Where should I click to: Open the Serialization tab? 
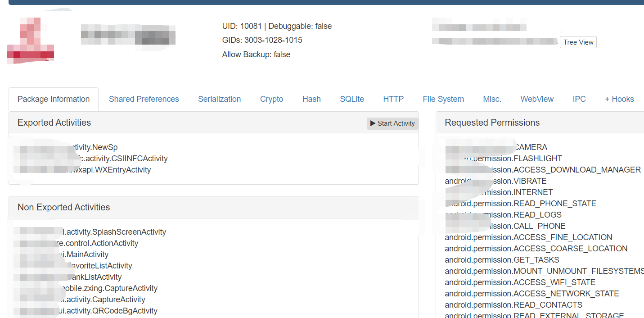tap(220, 99)
